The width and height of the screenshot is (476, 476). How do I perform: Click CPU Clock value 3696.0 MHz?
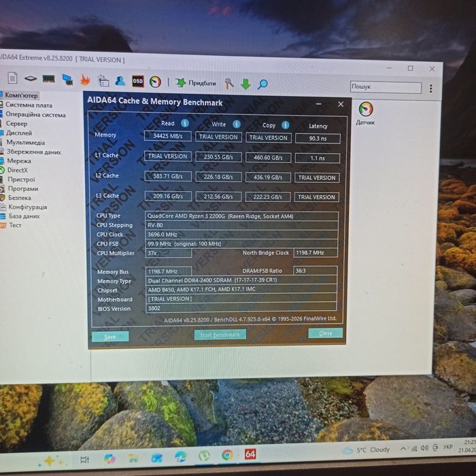click(241, 235)
